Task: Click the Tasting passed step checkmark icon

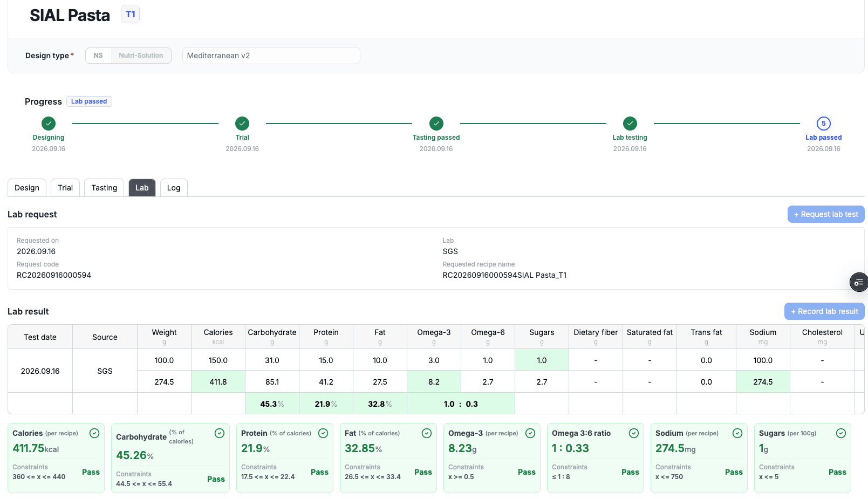Action: (436, 124)
